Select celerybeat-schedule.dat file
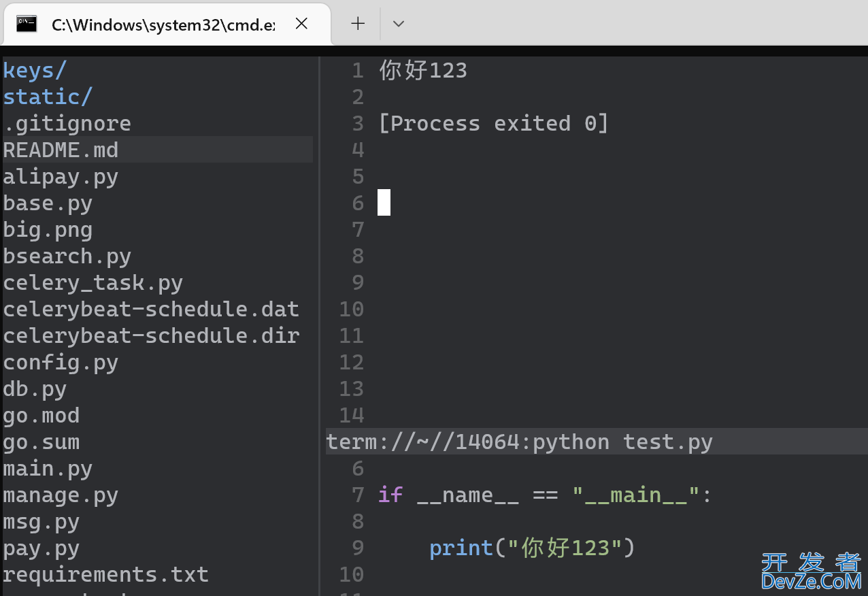The width and height of the screenshot is (868, 596). coord(151,309)
